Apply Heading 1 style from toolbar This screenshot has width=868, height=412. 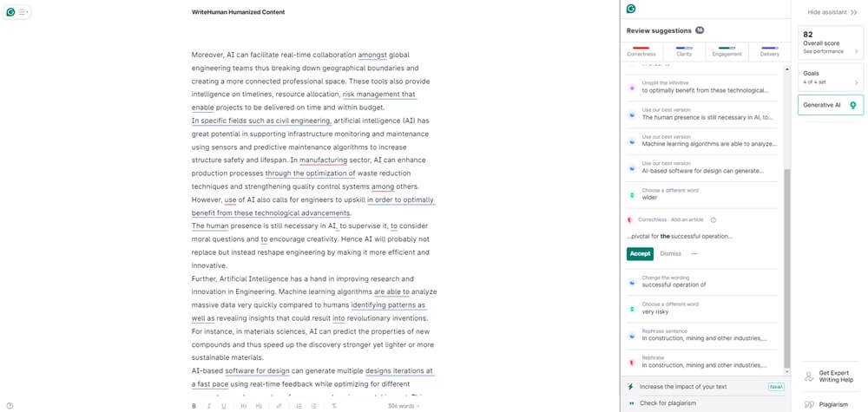click(244, 405)
